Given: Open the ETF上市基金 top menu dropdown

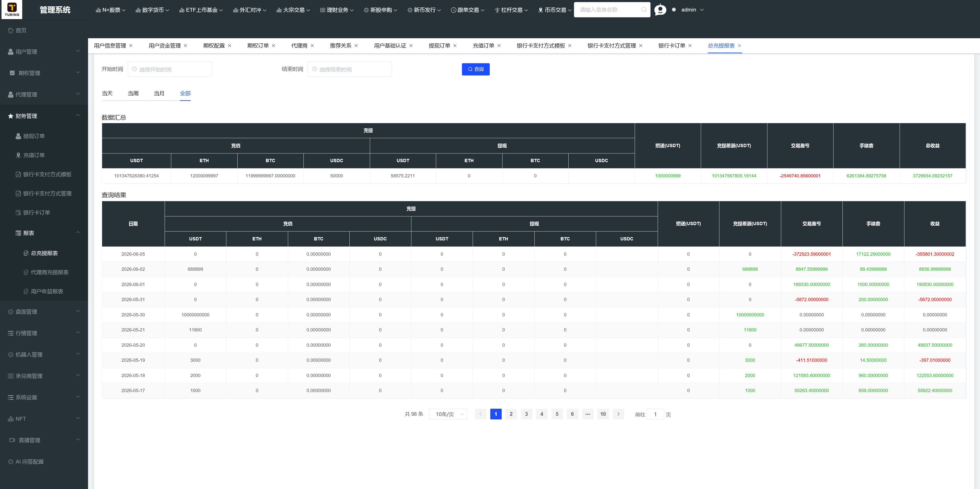Looking at the screenshot, I should [x=201, y=10].
